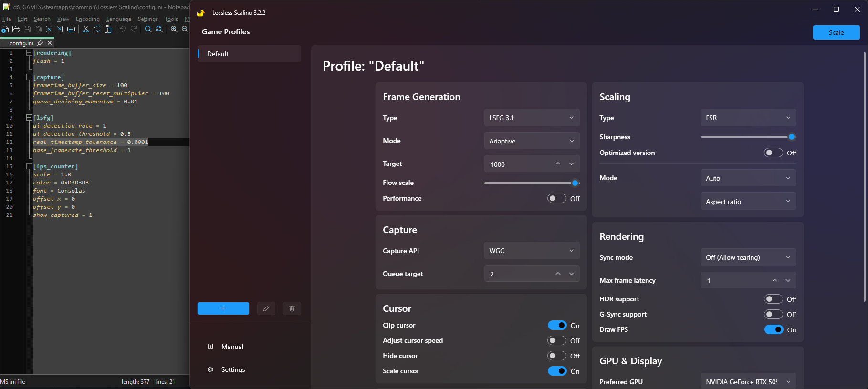
Task: Turn off the Scale cursor switch
Action: (557, 371)
